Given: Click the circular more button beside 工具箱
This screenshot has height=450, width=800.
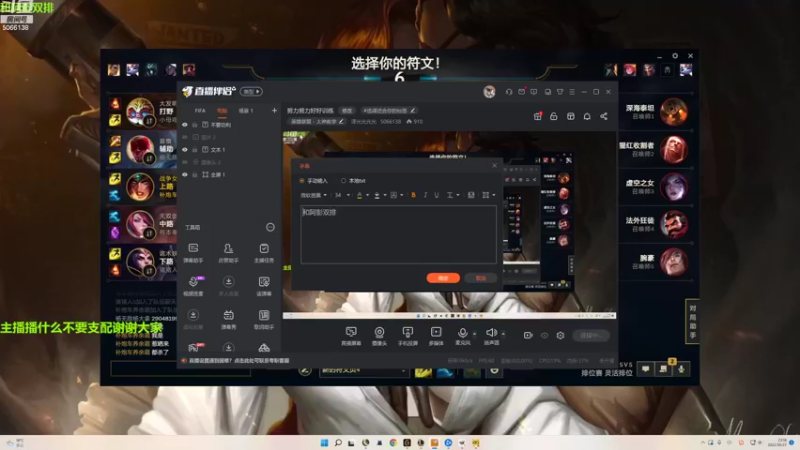Looking at the screenshot, I should point(270,227).
